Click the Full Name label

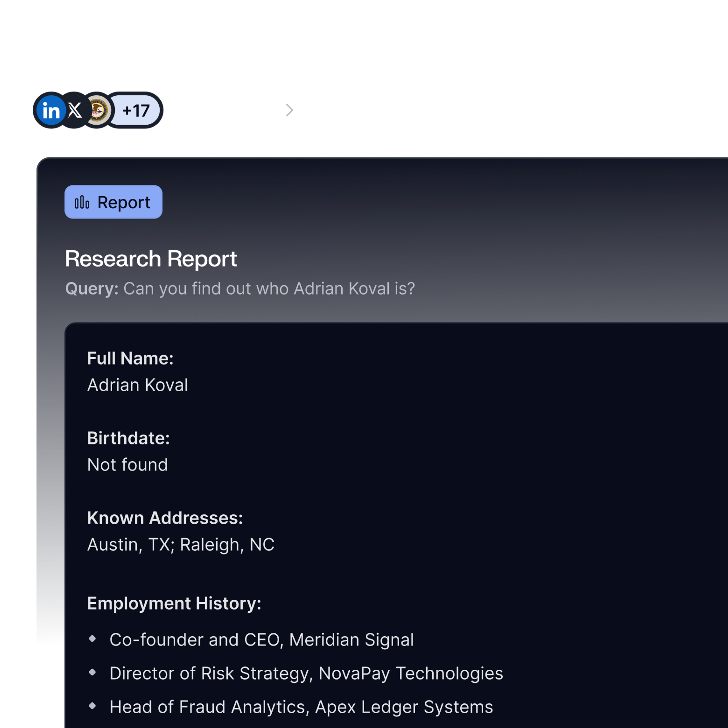(130, 358)
